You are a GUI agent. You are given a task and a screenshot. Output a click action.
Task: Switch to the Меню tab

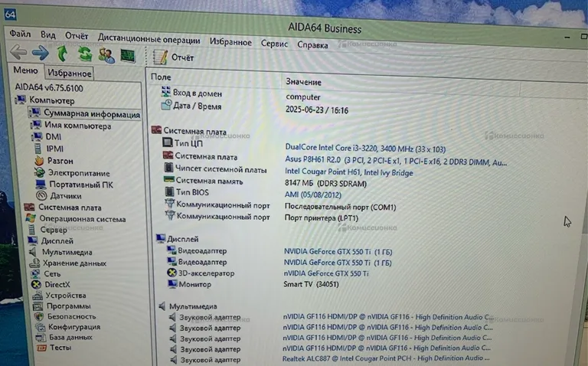click(x=25, y=70)
